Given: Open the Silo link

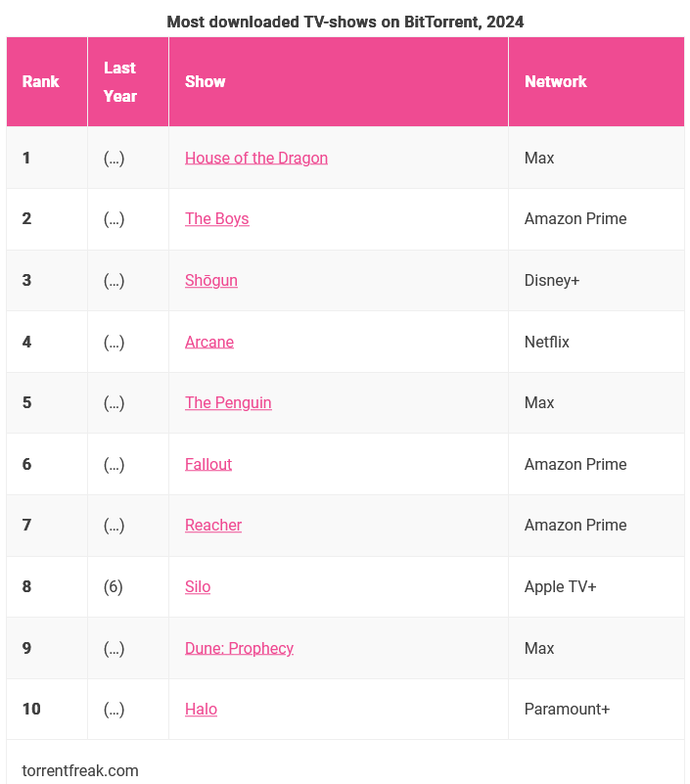Looking at the screenshot, I should [198, 587].
